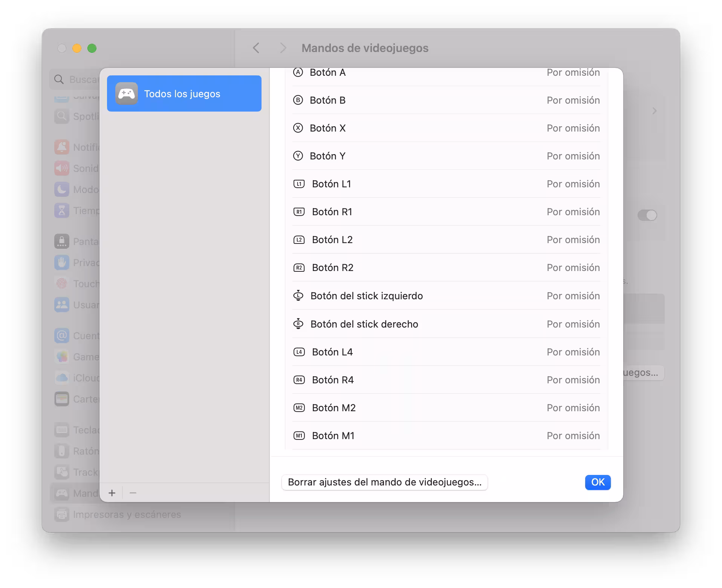The image size is (722, 588).
Task: Click the M2 icon in the button list
Action: 299,408
